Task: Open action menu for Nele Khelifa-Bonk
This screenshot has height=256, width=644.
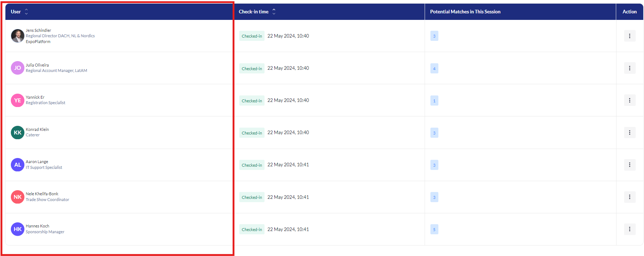Action: coord(629,197)
